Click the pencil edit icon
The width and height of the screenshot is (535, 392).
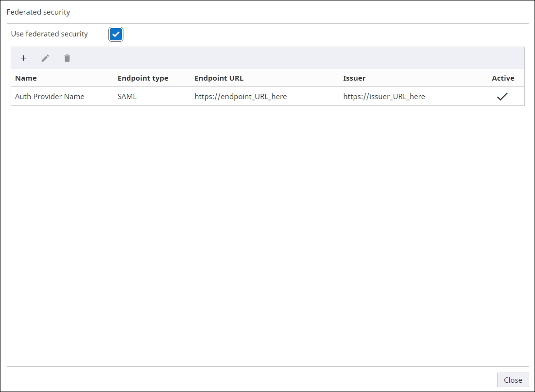tap(45, 58)
